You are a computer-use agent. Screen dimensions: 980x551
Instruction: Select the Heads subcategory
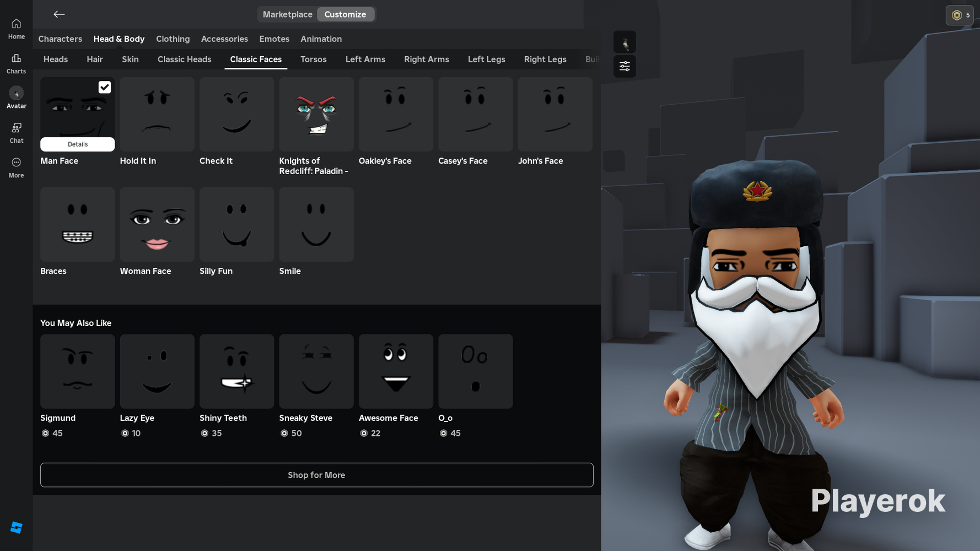tap(56, 59)
